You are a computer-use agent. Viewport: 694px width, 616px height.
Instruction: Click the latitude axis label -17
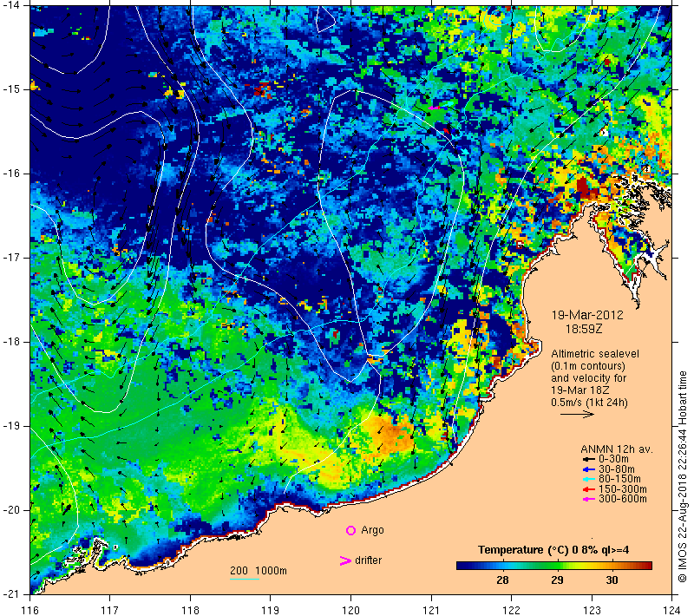(12, 258)
